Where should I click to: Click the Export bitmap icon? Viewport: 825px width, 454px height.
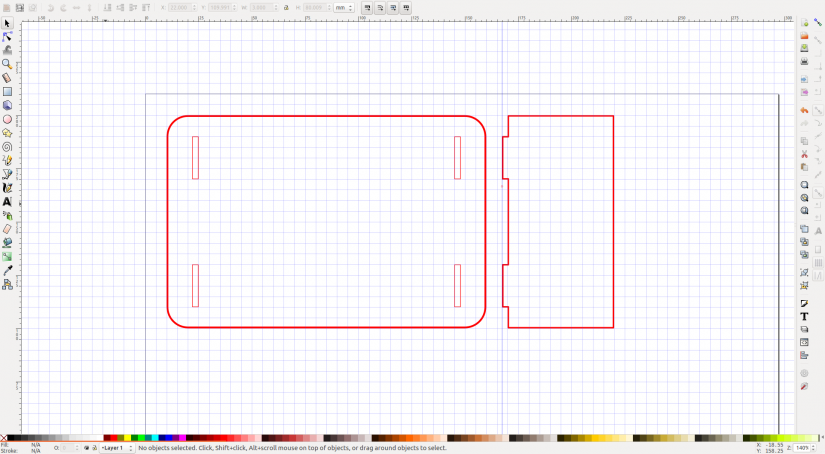click(804, 92)
